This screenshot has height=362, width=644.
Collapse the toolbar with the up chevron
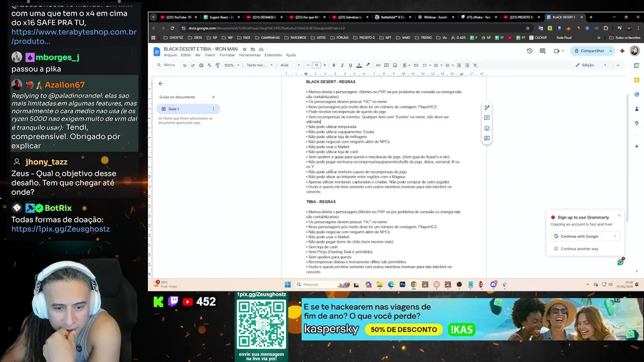618,65
